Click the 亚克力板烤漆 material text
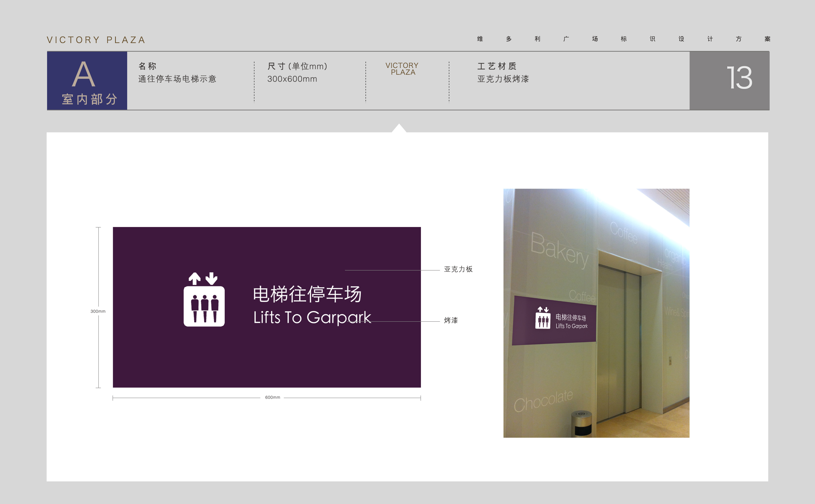 click(x=503, y=79)
